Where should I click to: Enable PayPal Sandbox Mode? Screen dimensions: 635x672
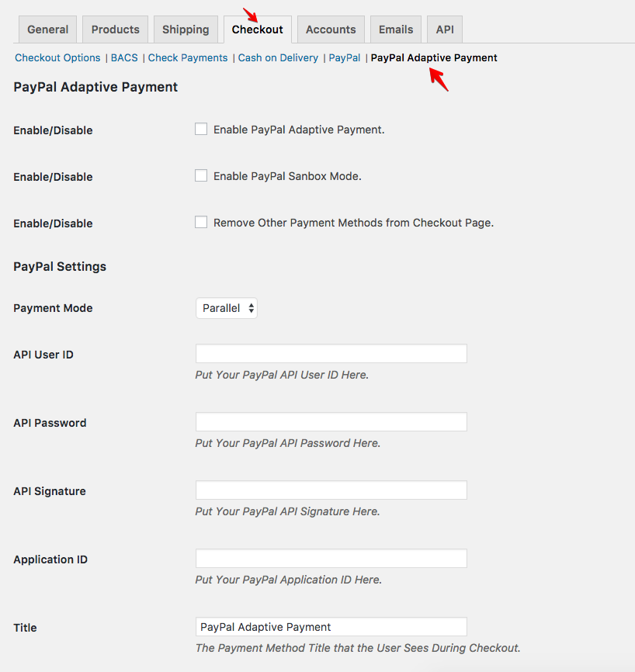(201, 175)
